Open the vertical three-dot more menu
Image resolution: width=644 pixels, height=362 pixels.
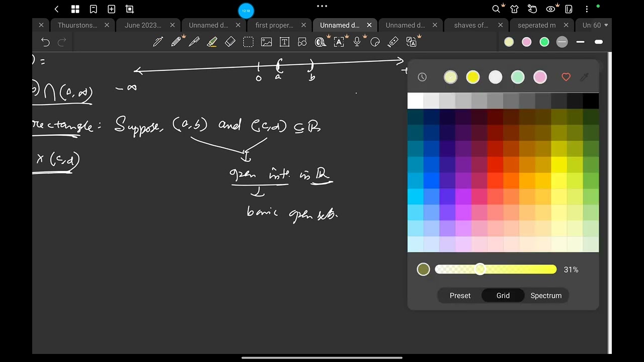587,9
